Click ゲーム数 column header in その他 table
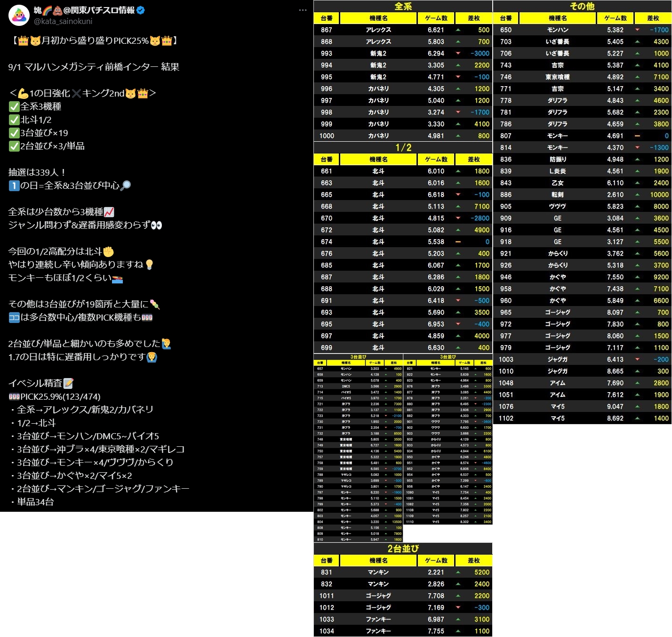Image resolution: width=672 pixels, height=637 pixels. click(x=615, y=18)
